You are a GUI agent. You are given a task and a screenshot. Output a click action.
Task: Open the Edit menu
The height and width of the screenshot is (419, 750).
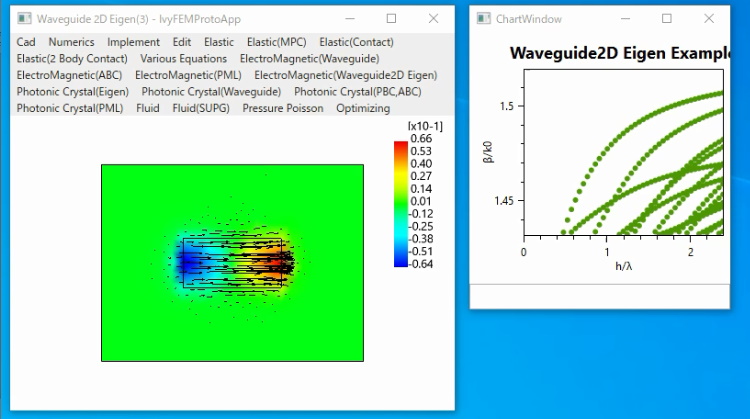[182, 42]
